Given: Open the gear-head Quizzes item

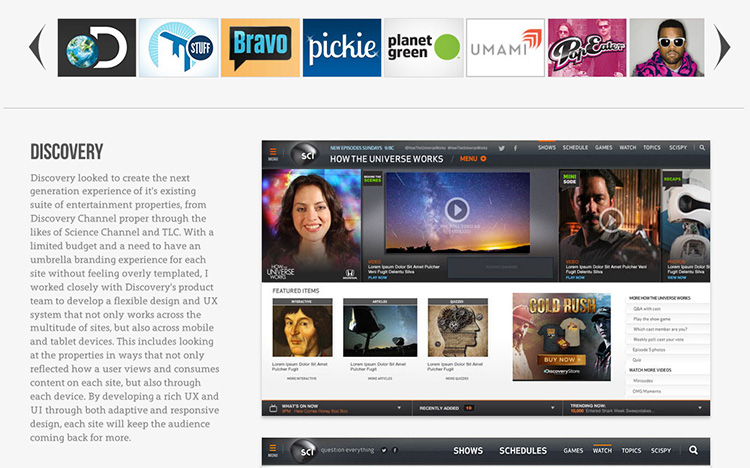Looking at the screenshot, I should point(458,327).
